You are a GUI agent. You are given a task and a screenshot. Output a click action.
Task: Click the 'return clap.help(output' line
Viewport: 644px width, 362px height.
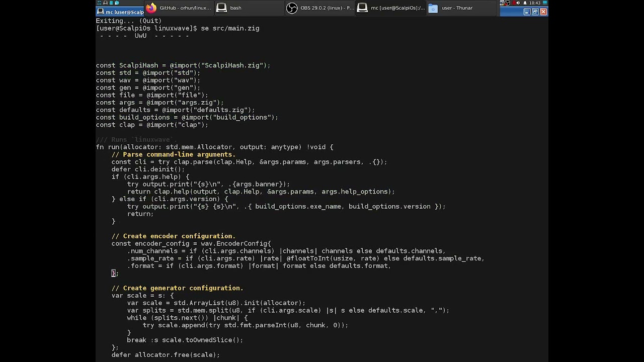coord(261,192)
